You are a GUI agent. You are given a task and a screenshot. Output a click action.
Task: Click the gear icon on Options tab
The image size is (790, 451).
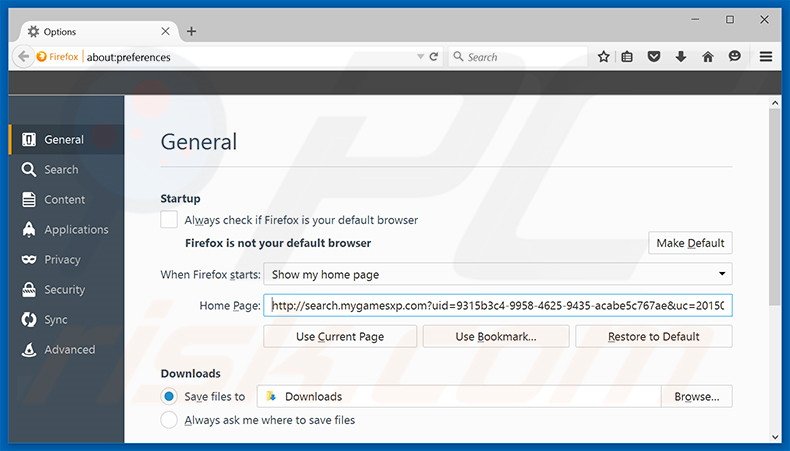pos(33,31)
